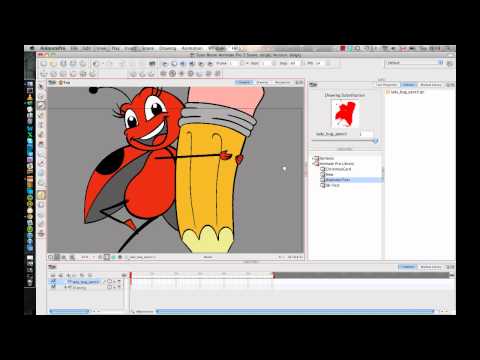Screen dimensions: 480x360
Task: Open the Finder icon in Dock
Action: point(30,84)
